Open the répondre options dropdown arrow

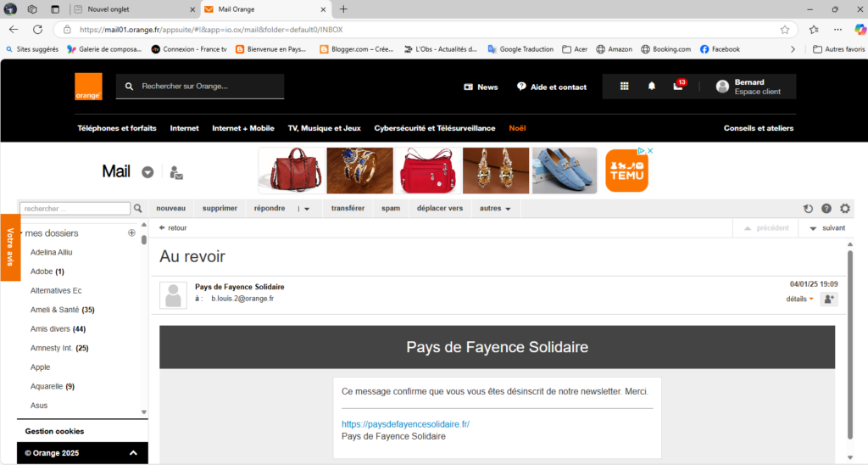(307, 209)
